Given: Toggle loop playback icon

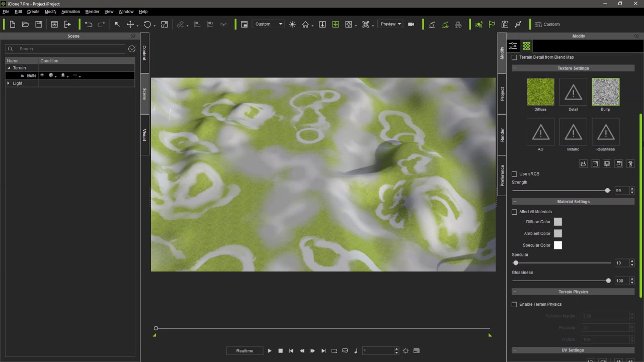Looking at the screenshot, I should pyautogui.click(x=334, y=351).
